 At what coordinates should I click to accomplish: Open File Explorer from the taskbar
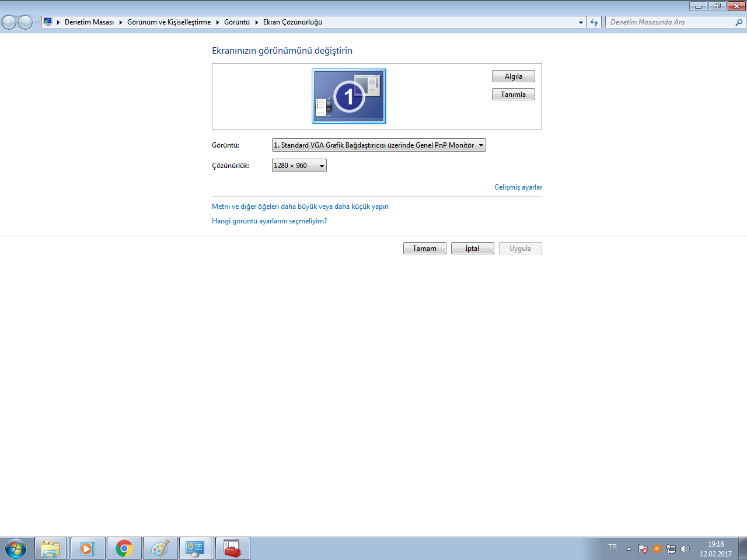51,549
